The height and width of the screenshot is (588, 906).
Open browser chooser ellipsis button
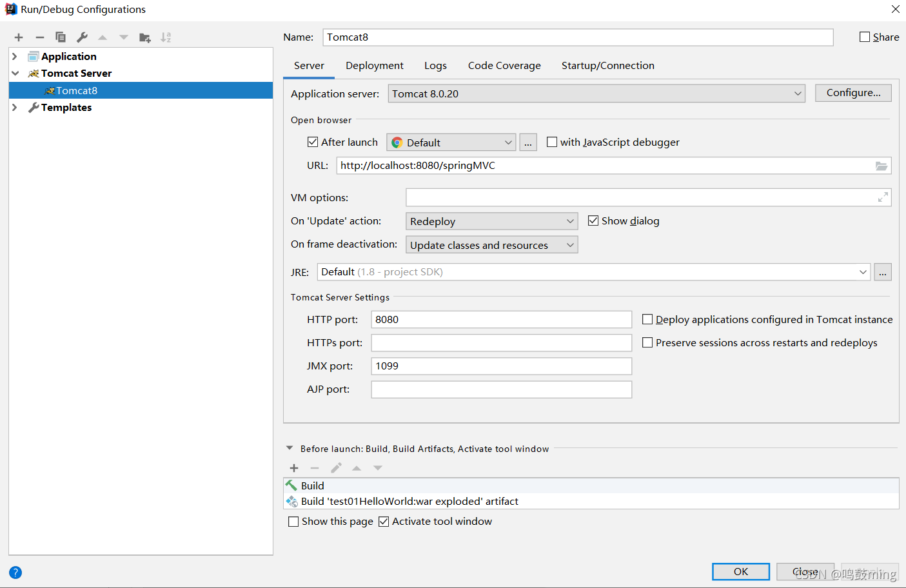528,142
